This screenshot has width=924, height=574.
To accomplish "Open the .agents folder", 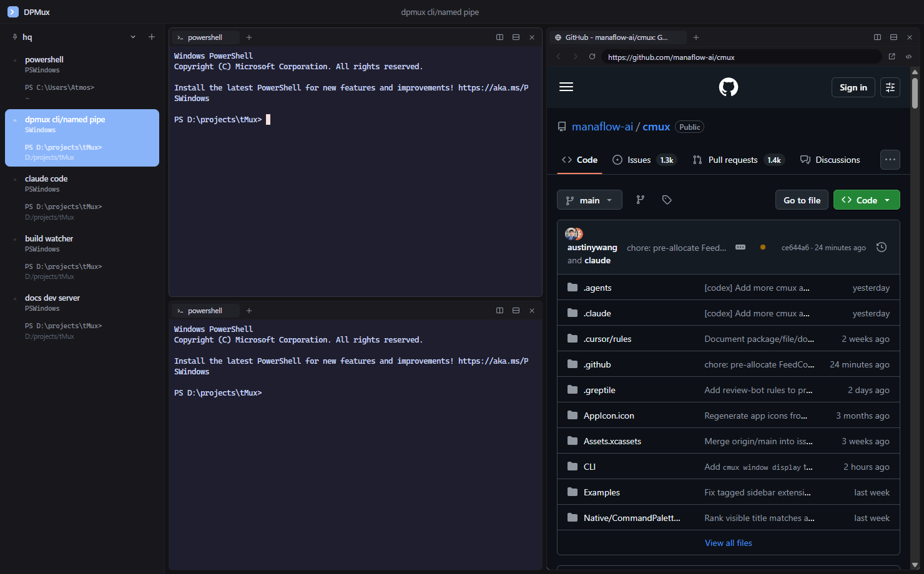I will (597, 288).
